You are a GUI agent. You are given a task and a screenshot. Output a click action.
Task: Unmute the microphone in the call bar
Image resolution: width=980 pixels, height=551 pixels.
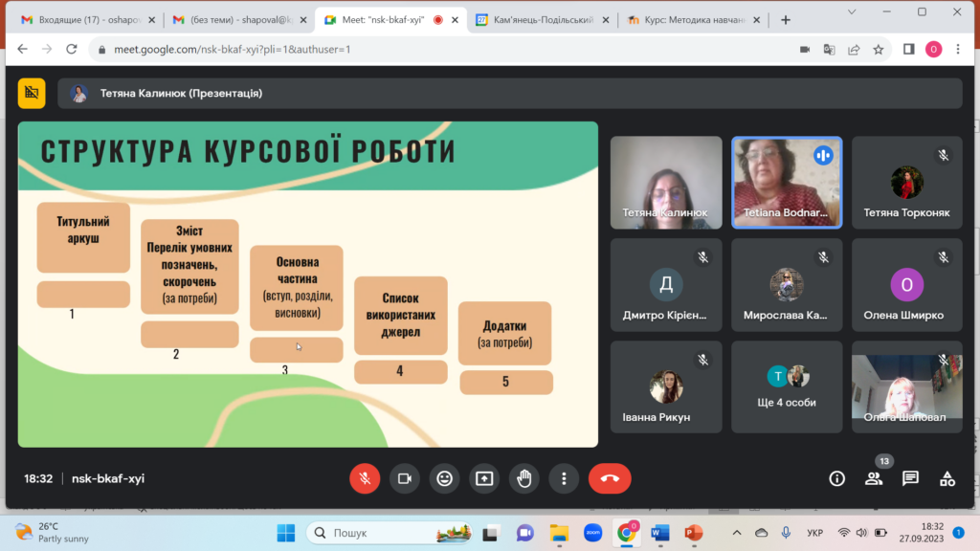[x=365, y=478]
